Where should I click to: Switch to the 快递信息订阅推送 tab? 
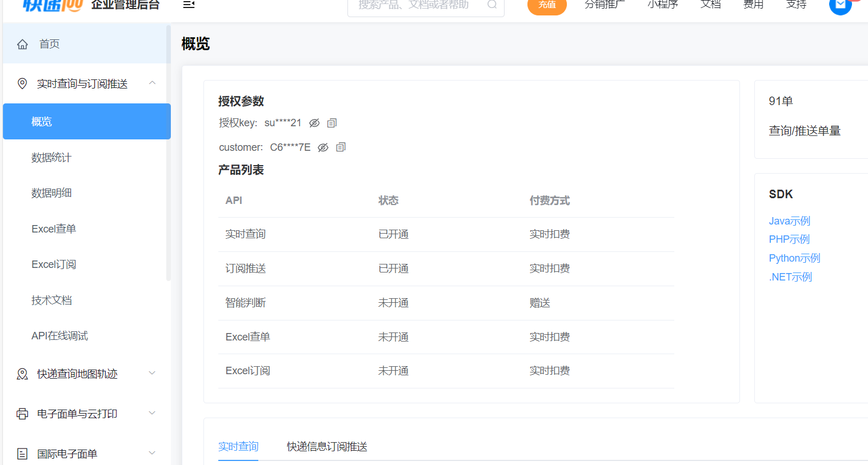coord(327,447)
